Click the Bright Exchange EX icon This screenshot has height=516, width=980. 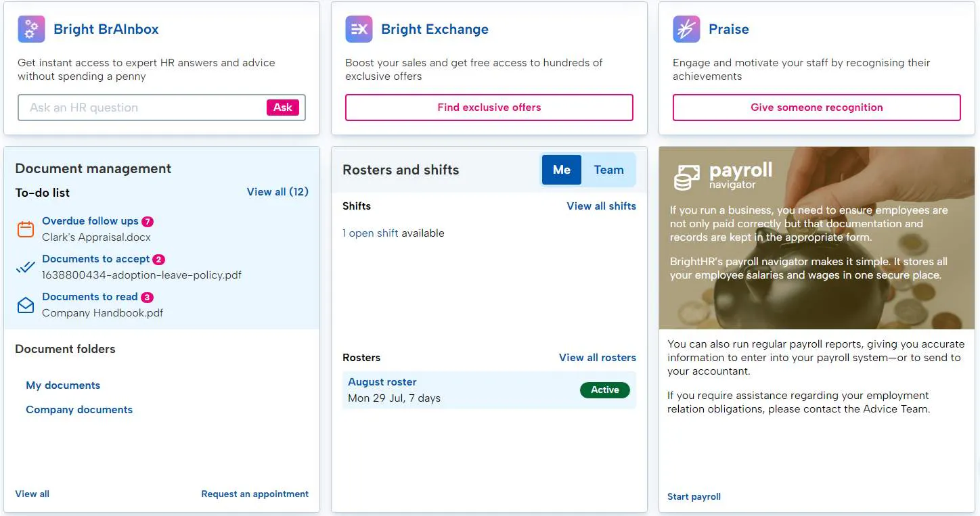click(x=359, y=29)
